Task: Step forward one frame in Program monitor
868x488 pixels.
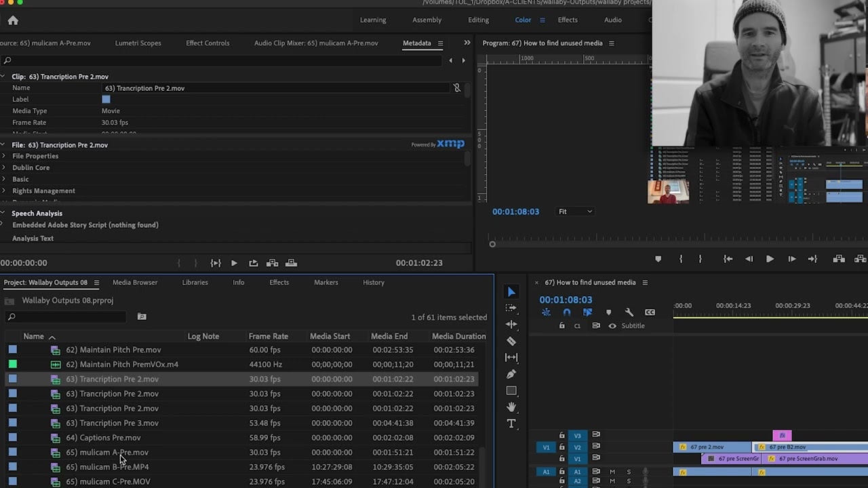Action: point(791,259)
